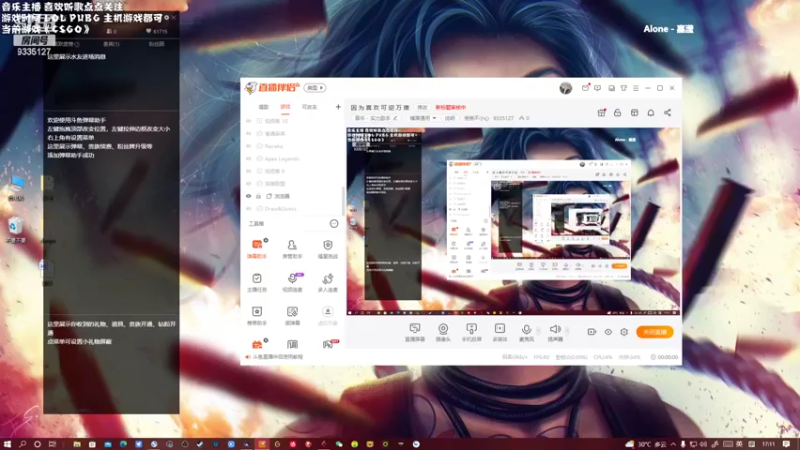Add a new scene with plus button
Image resolution: width=800 pixels, height=450 pixels.
tap(338, 107)
